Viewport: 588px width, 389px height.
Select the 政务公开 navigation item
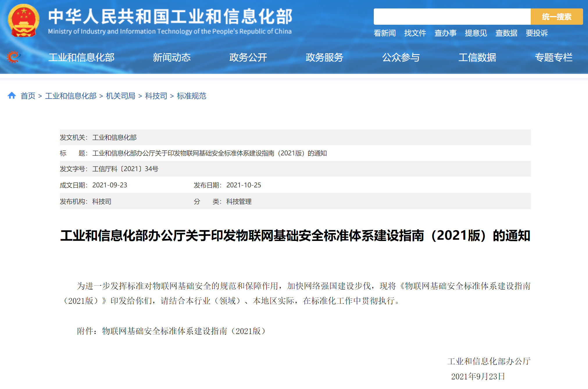[248, 57]
